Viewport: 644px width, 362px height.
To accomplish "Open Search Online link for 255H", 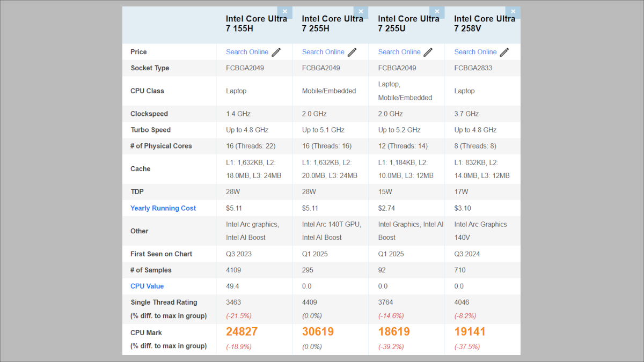I will coord(323,52).
